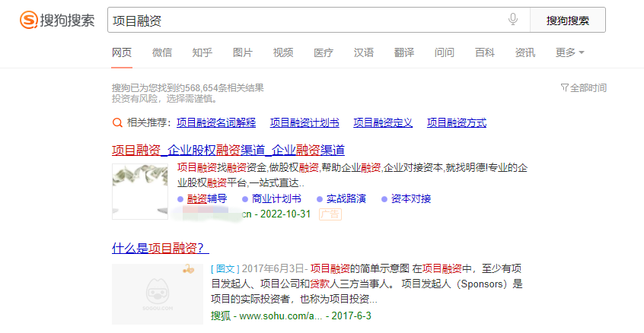Click the [图文] tag
This screenshot has width=644, height=333.
coord(225,268)
